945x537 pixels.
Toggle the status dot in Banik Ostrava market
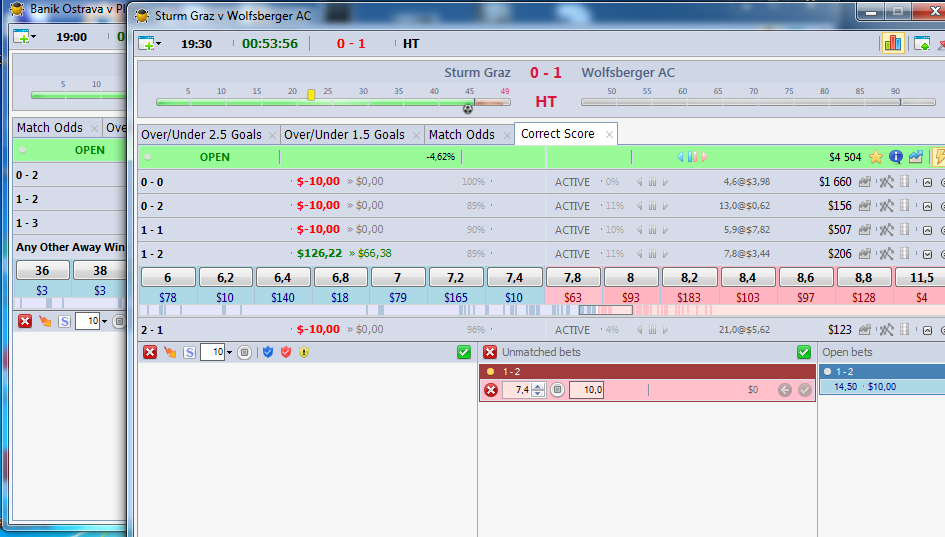point(22,150)
